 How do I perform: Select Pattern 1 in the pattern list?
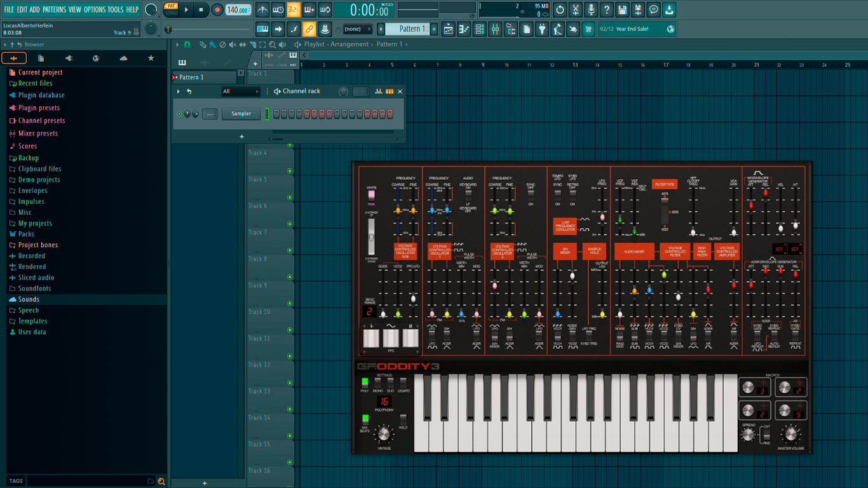click(204, 78)
